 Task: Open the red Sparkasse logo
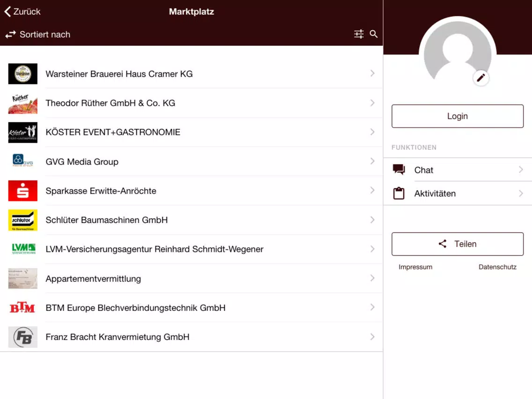click(x=23, y=191)
